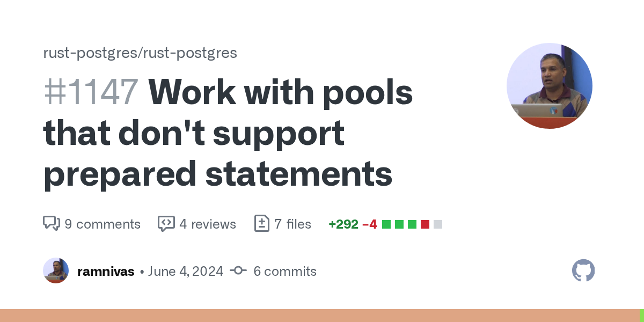Click the pull request number #1147
The width and height of the screenshot is (644, 322).
[x=91, y=92]
